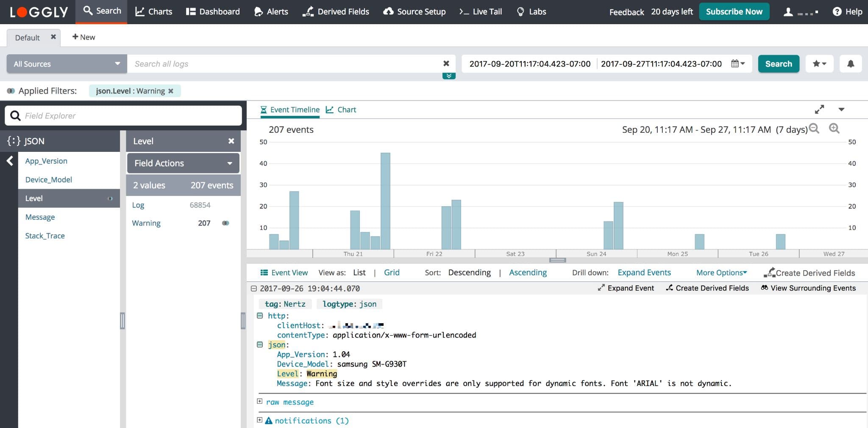The height and width of the screenshot is (428, 868).
Task: Toggle filter icon on Level field
Action: [x=110, y=199]
